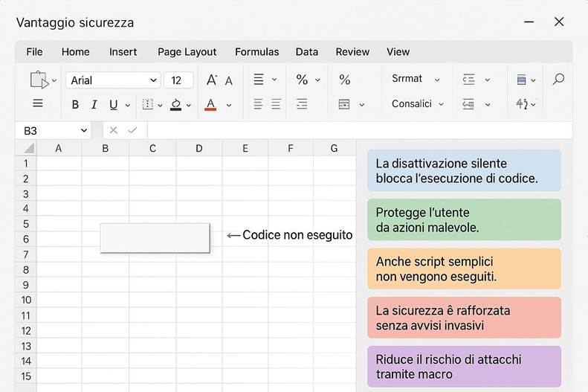Click into the formula bar

pos(360,130)
